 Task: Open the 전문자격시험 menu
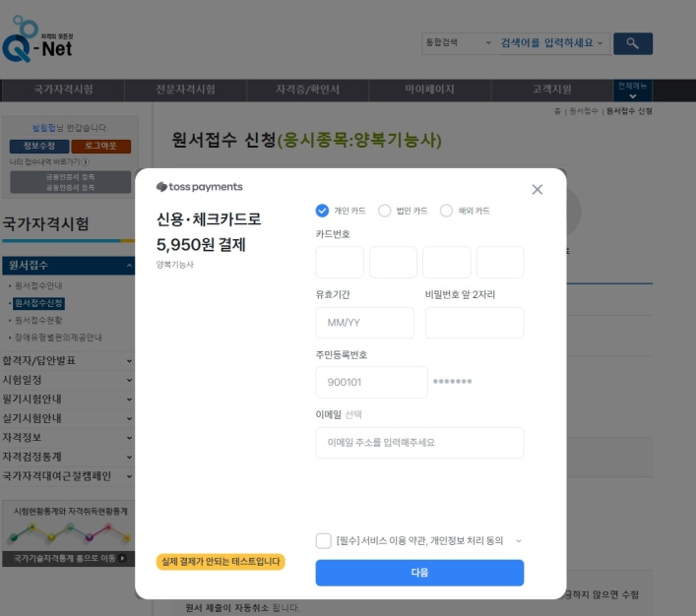(185, 90)
